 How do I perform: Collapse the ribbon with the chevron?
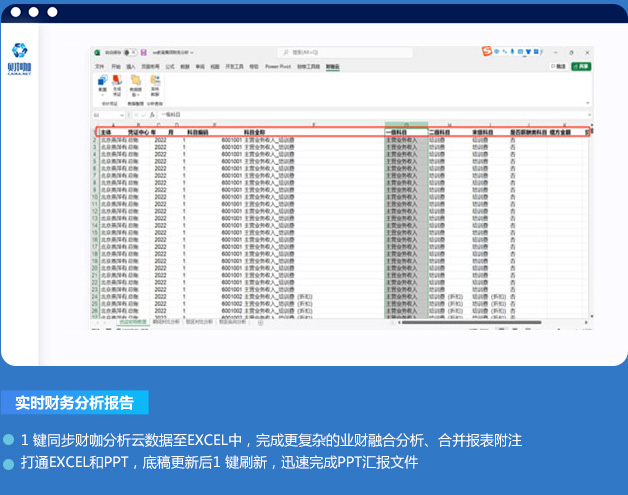pyautogui.click(x=588, y=103)
